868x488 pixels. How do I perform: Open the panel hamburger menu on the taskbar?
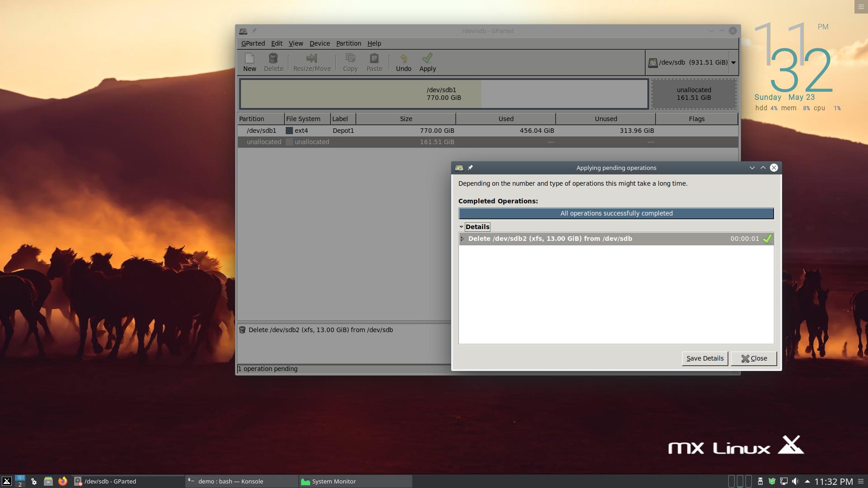(861, 481)
